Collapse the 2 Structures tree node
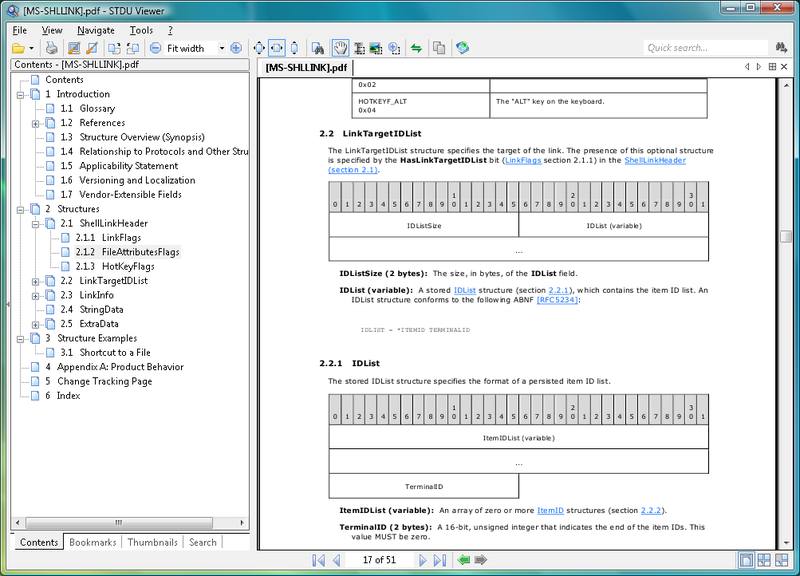 pyautogui.click(x=20, y=210)
